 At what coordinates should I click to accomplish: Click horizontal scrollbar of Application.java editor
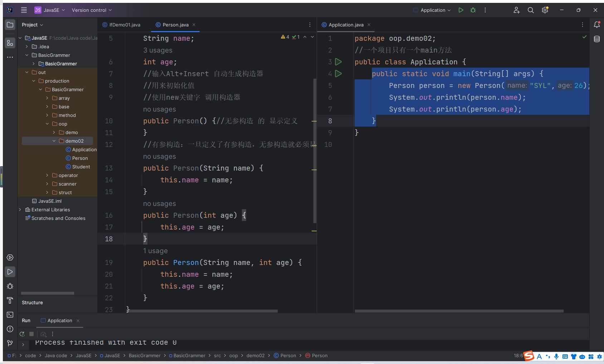pyautogui.click(x=459, y=311)
